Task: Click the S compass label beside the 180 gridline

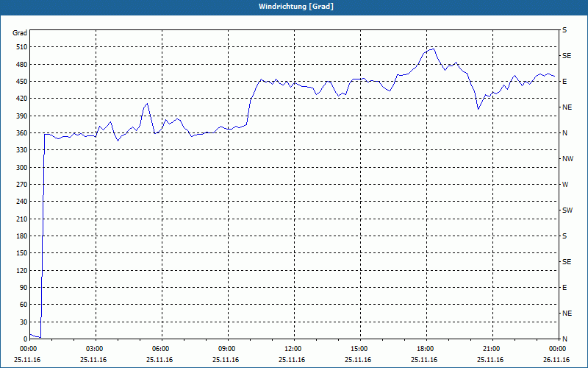Action: click(564, 236)
